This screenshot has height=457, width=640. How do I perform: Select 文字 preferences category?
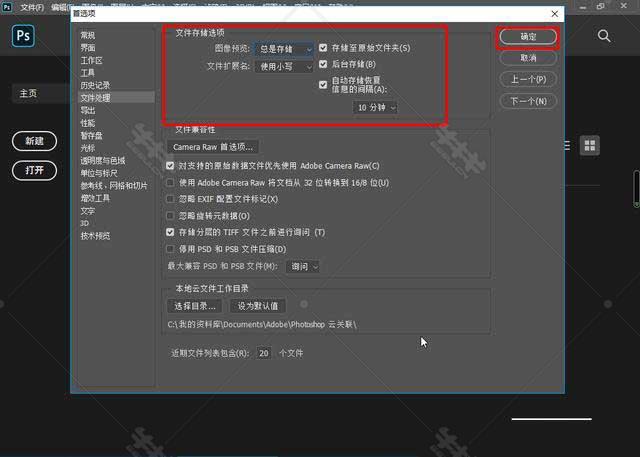(x=88, y=211)
